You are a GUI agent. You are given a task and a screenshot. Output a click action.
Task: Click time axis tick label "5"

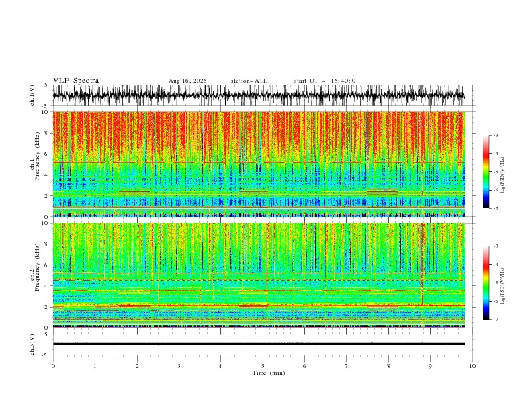tap(263, 366)
